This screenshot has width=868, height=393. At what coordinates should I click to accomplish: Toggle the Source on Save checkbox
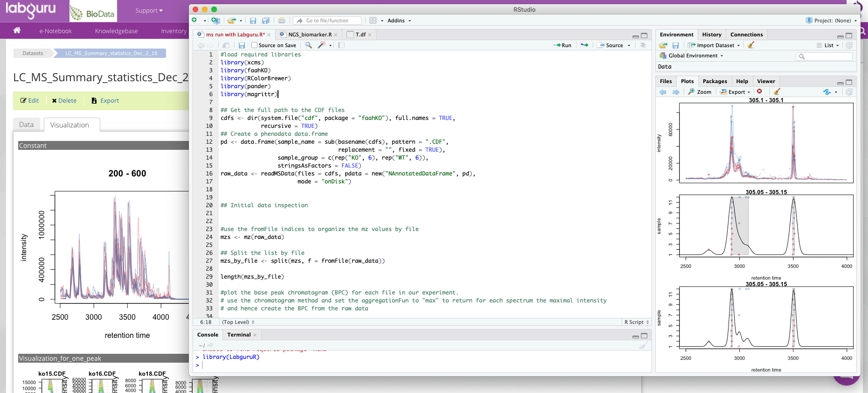click(x=255, y=45)
